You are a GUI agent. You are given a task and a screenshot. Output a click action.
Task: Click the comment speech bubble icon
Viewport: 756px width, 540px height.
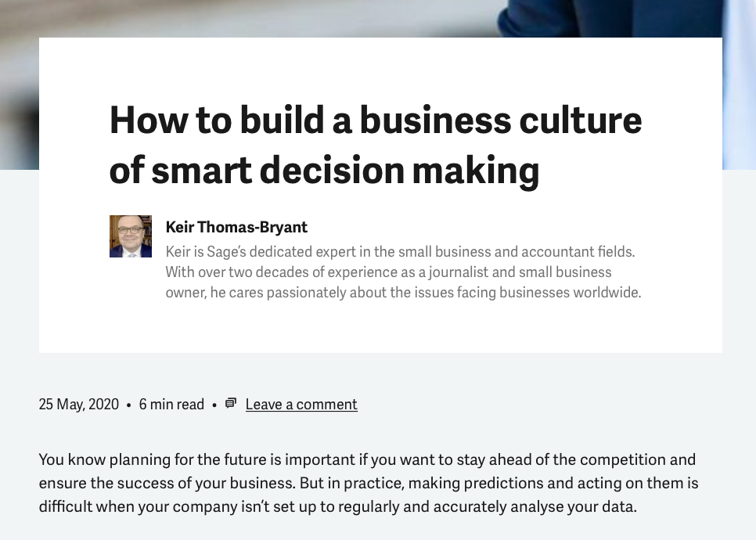point(231,403)
